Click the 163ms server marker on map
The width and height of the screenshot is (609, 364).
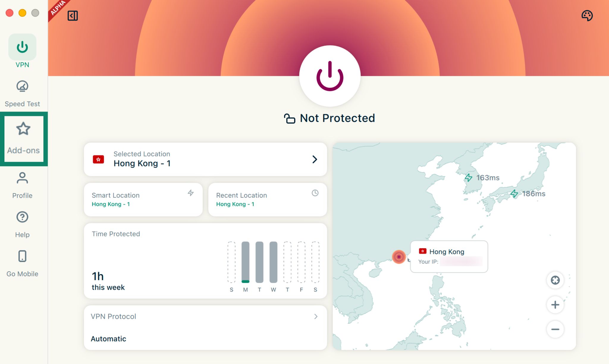click(469, 178)
